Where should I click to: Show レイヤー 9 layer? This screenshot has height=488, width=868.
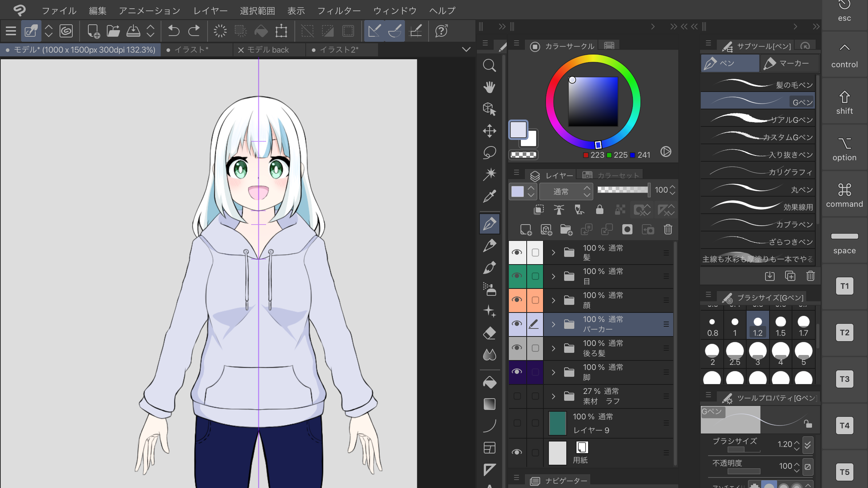click(x=517, y=423)
